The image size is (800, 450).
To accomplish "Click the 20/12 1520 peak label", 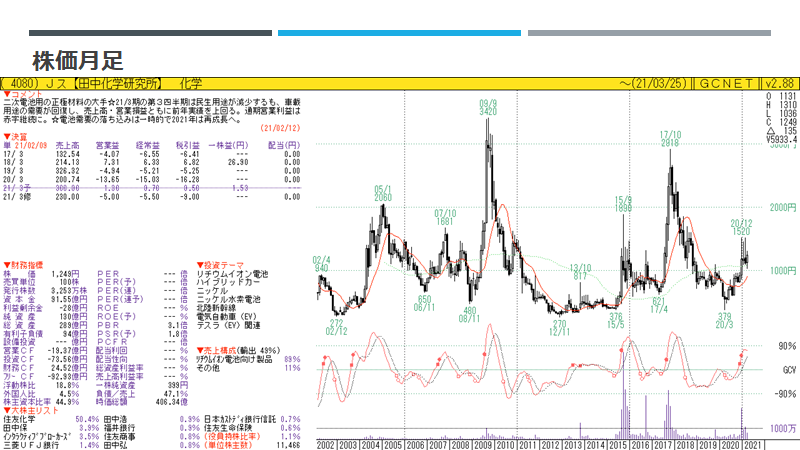I will coord(741,227).
